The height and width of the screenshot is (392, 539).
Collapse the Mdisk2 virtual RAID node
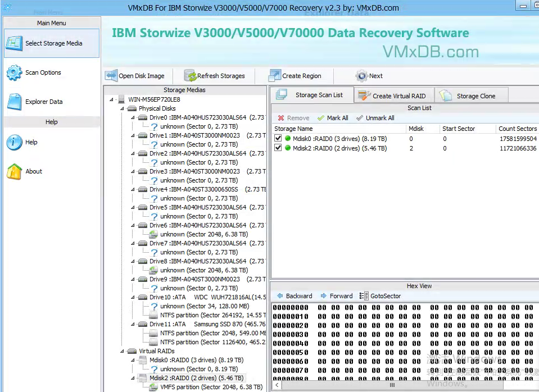(x=133, y=378)
